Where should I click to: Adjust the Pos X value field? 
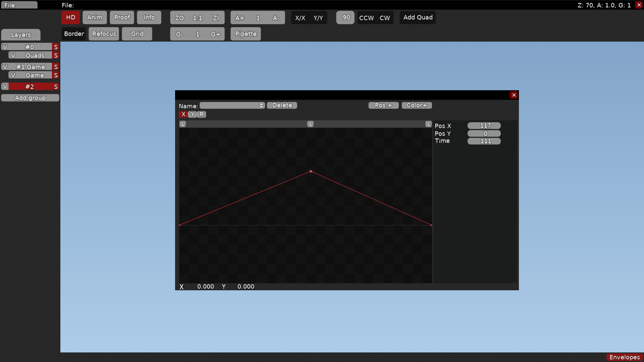(484, 126)
